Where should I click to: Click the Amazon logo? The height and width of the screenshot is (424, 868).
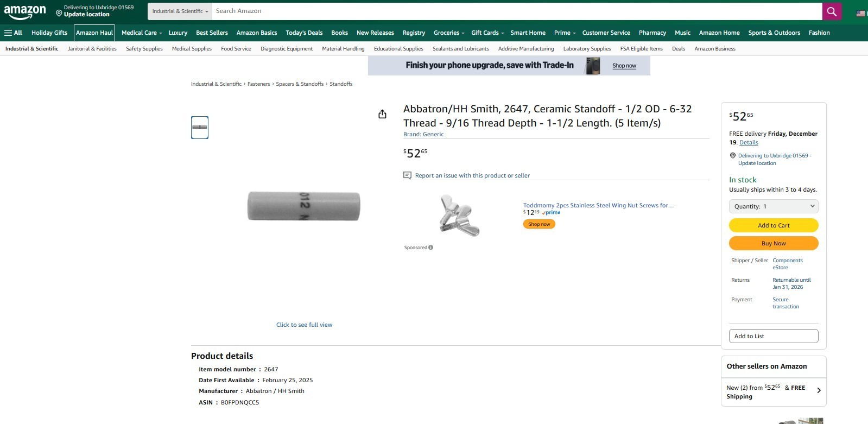click(25, 11)
